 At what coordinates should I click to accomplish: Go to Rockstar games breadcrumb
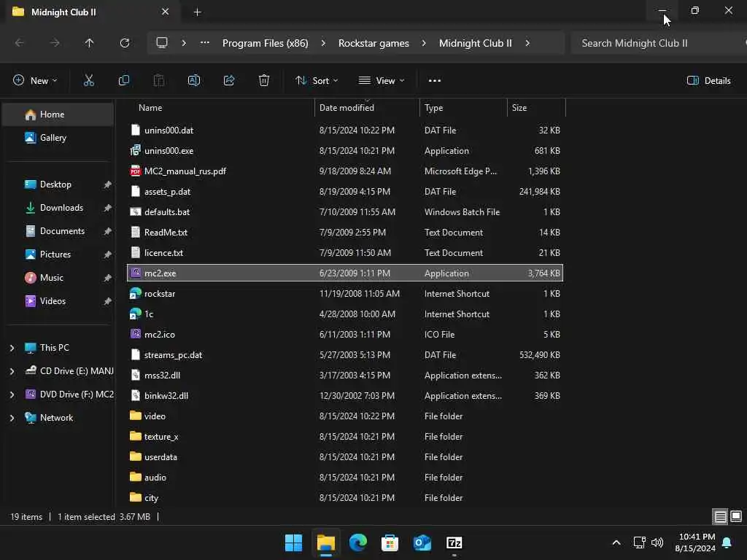373,43
